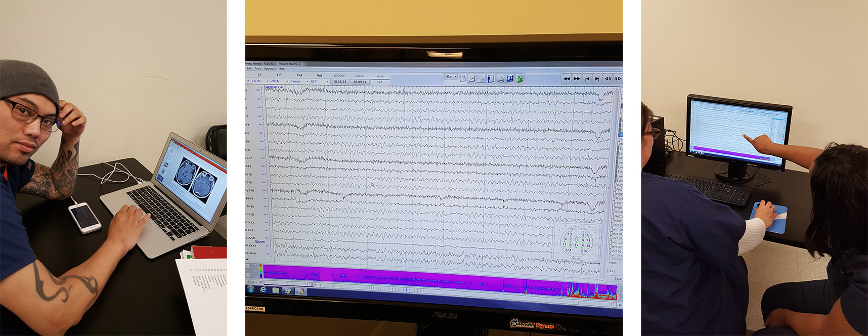Click the blank note page toolbar icon
Screen dimensions: 868x336
(x=462, y=79)
